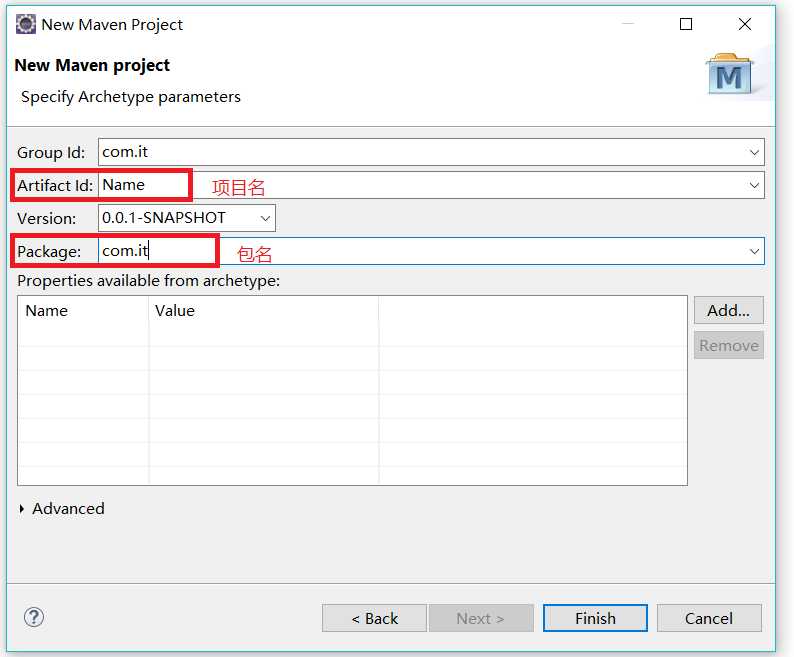Click the 'Properties available from archetype:' label
This screenshot has width=794, height=657.
(148, 281)
